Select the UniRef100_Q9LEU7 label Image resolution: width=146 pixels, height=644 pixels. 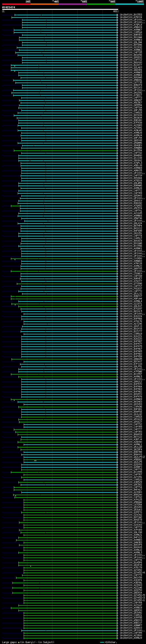131,306
